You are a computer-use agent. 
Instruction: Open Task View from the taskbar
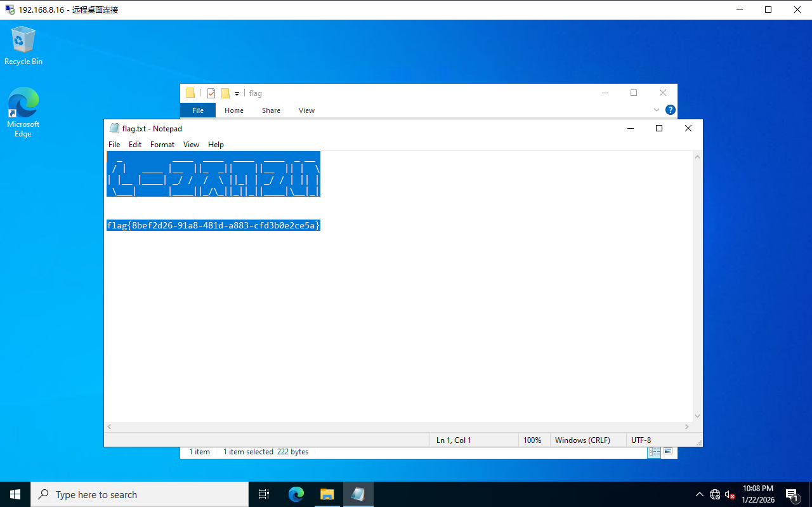[x=264, y=494]
